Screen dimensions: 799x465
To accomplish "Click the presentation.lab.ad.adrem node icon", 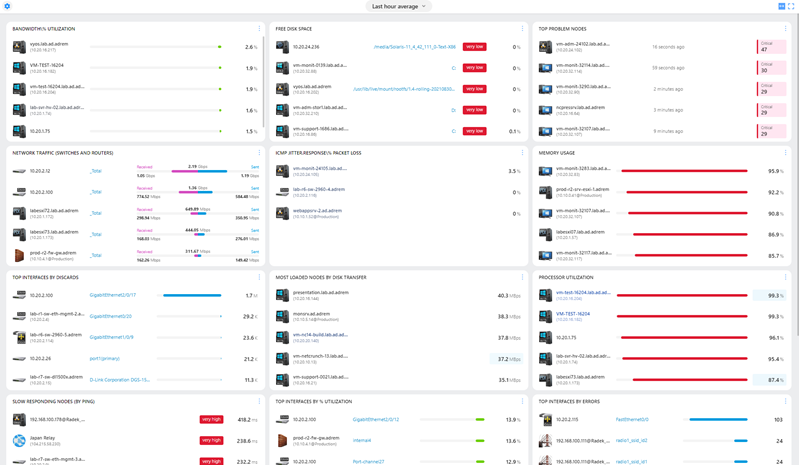I will [282, 295].
